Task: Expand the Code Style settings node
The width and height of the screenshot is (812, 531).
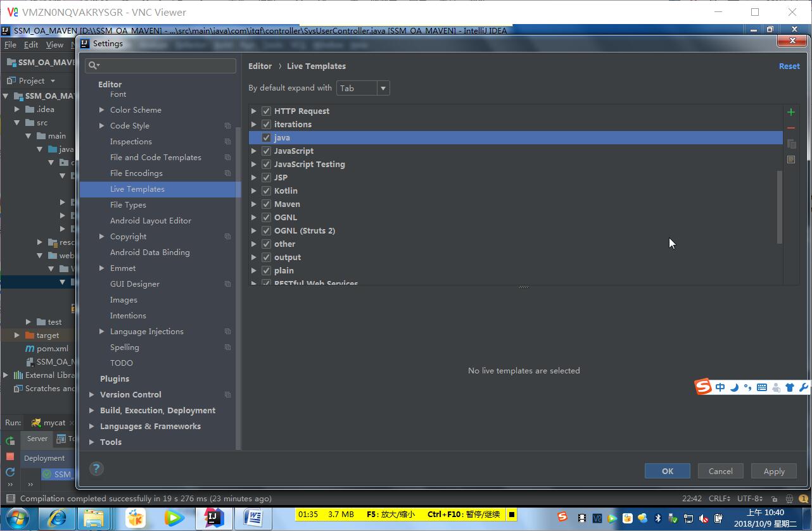Action: tap(102, 126)
